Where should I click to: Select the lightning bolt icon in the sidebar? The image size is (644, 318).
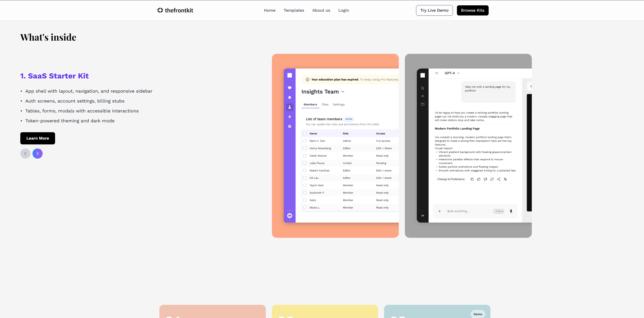289,117
